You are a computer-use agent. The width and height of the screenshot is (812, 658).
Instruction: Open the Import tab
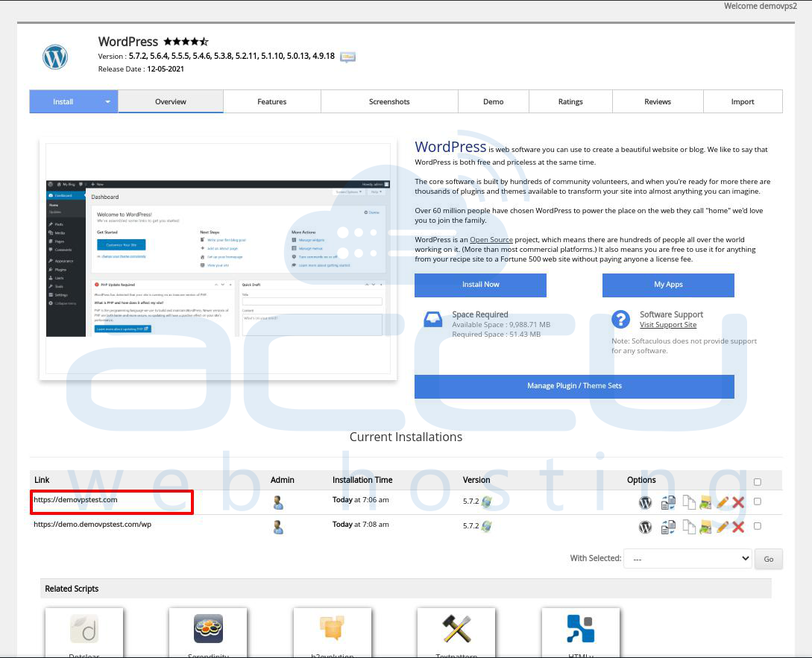[x=743, y=101]
